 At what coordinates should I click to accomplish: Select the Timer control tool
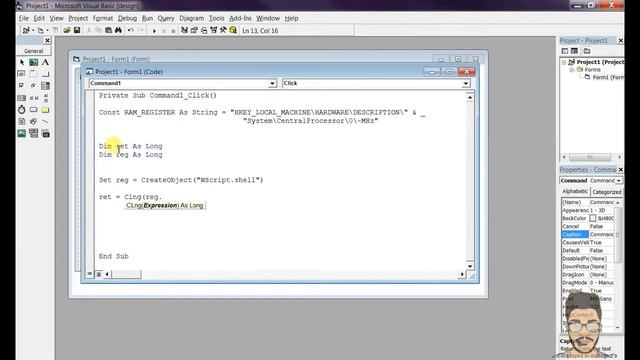[x=22, y=109]
